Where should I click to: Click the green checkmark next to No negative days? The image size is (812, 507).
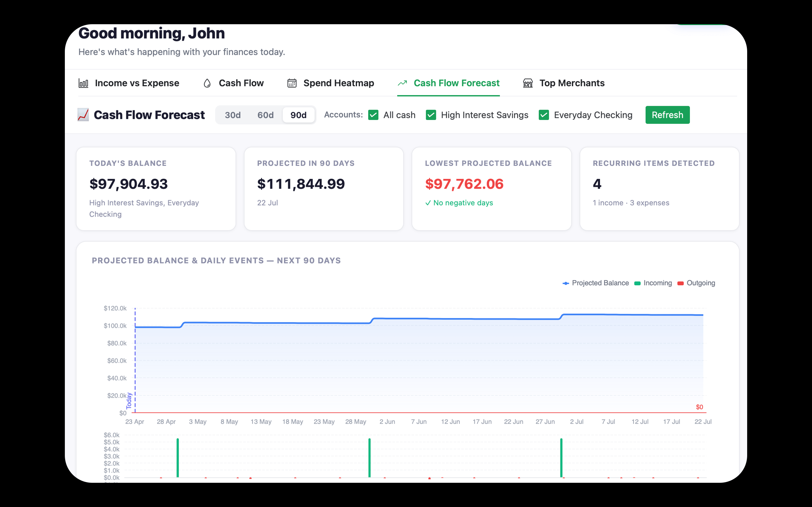tap(429, 203)
